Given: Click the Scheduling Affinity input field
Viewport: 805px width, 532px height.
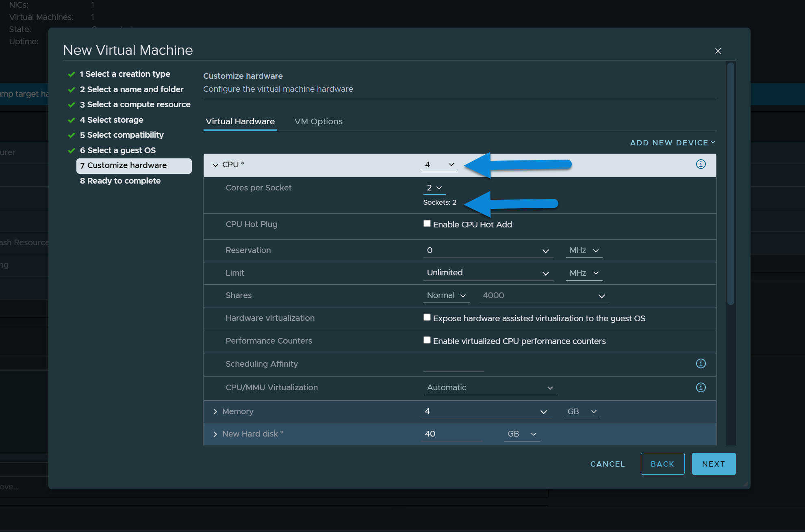Looking at the screenshot, I should tap(453, 364).
